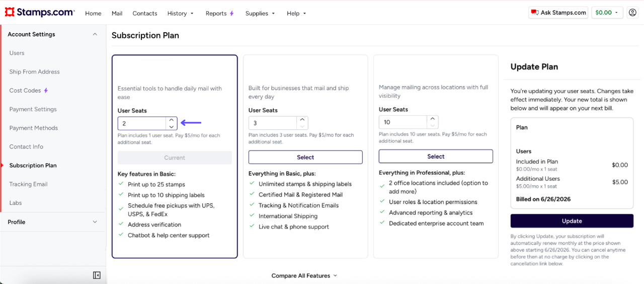Click the User Seats field showing 10
Image resolution: width=644 pixels, height=284 pixels.
tap(403, 122)
